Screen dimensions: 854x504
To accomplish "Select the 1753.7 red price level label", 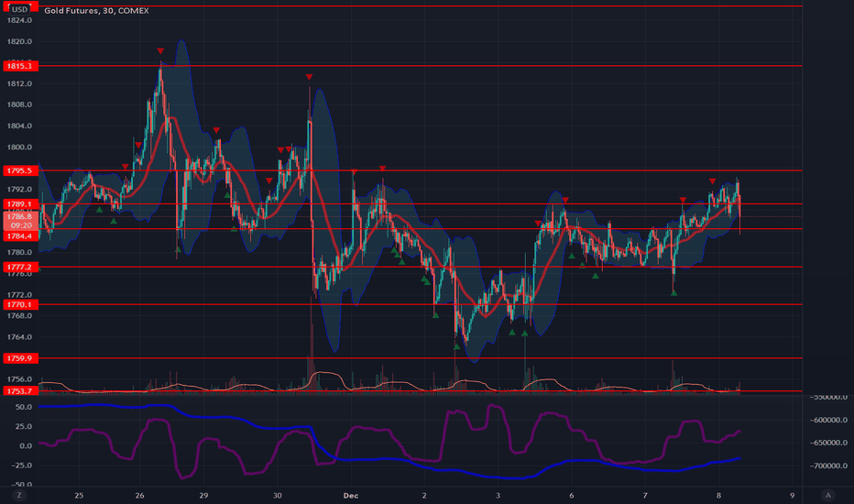I will (21, 390).
